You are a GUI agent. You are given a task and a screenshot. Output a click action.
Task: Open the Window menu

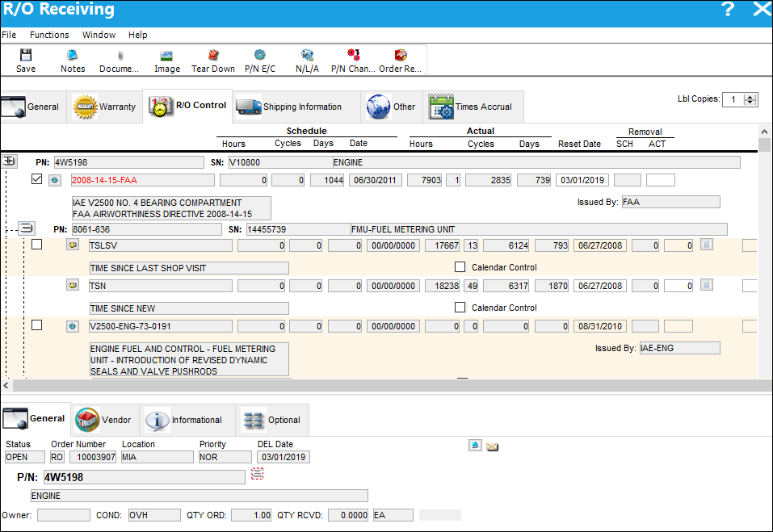[x=99, y=35]
